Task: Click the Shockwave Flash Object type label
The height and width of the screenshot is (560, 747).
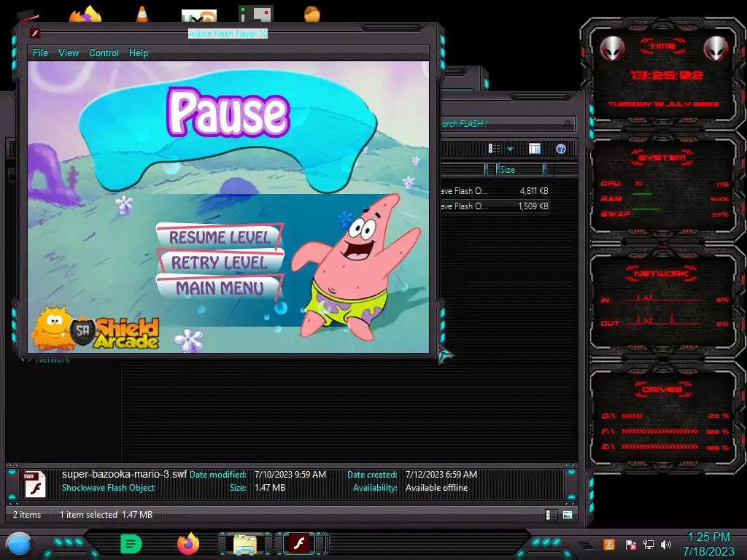Action: coord(108,488)
